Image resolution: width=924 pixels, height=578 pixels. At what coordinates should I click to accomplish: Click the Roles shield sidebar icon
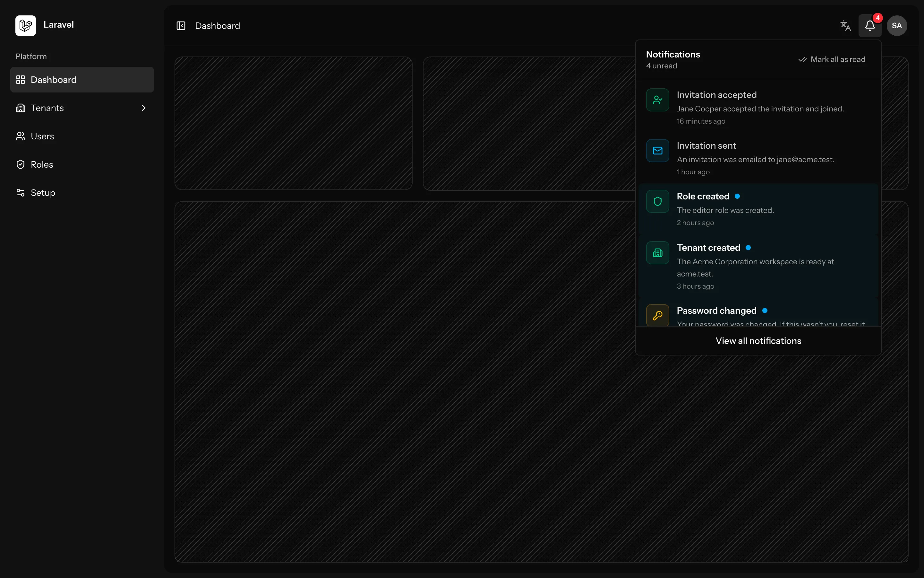pos(21,164)
